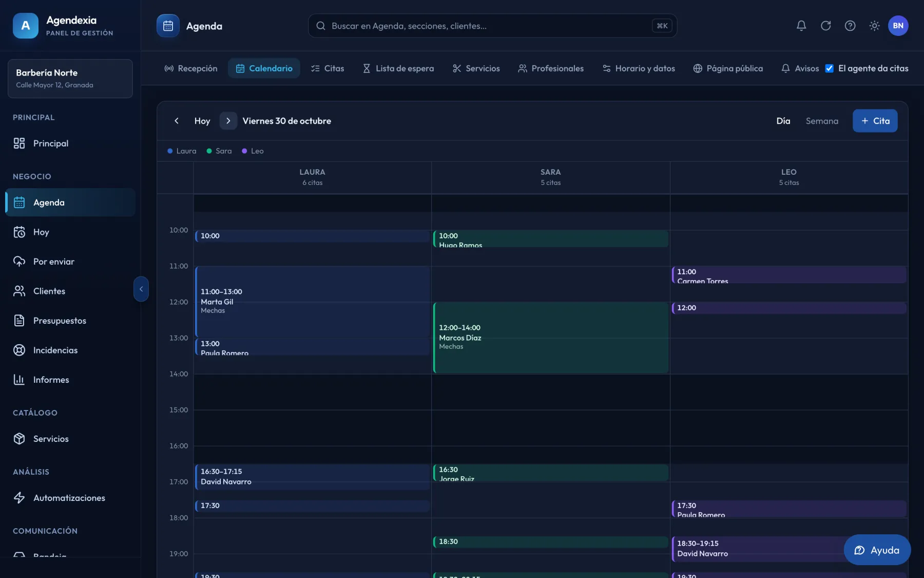Image resolution: width=924 pixels, height=578 pixels.
Task: Open the help question-mark icon in the header
Action: pyautogui.click(x=850, y=26)
